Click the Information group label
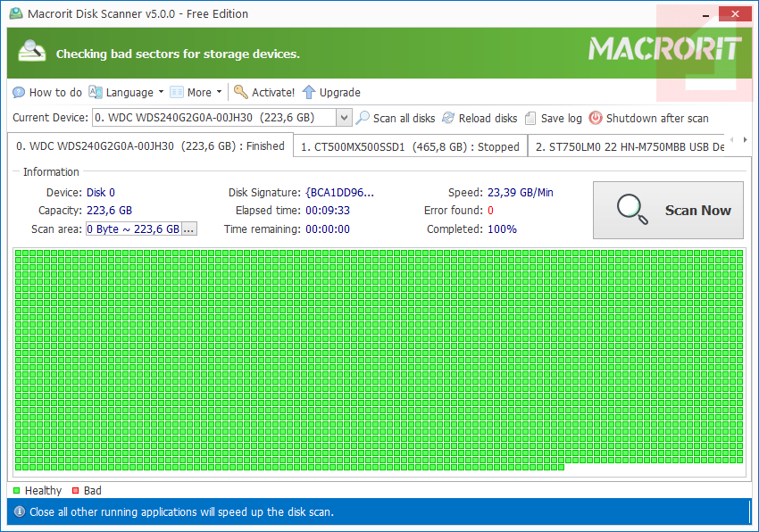This screenshot has width=759, height=532. coord(51,172)
